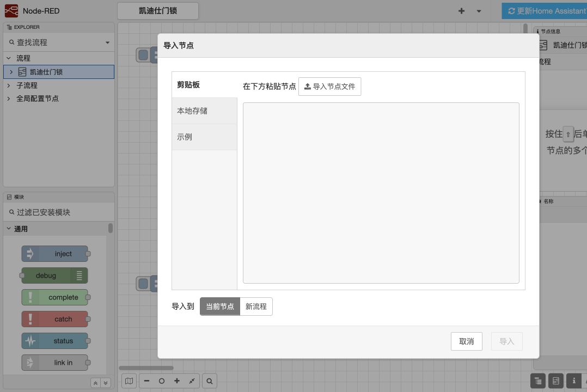587x392 pixels.
Task: Select the 凯迪仕门锁 flow in explorer
Action: tap(59, 72)
